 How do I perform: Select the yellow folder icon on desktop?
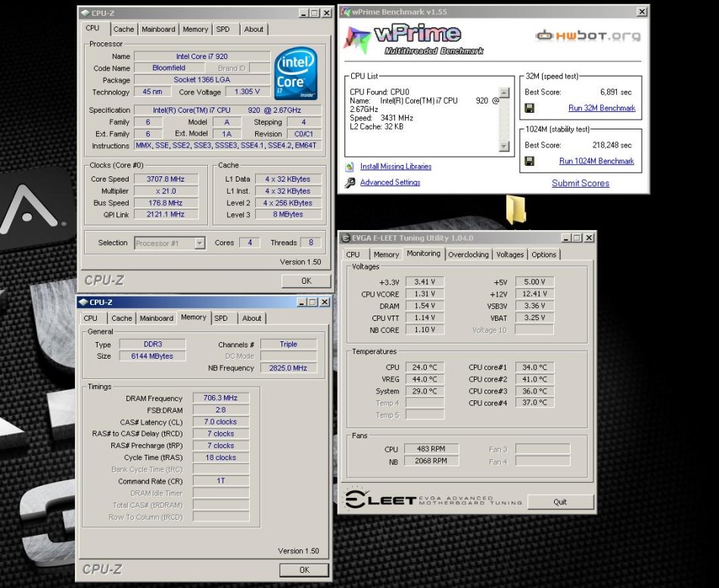(x=516, y=210)
